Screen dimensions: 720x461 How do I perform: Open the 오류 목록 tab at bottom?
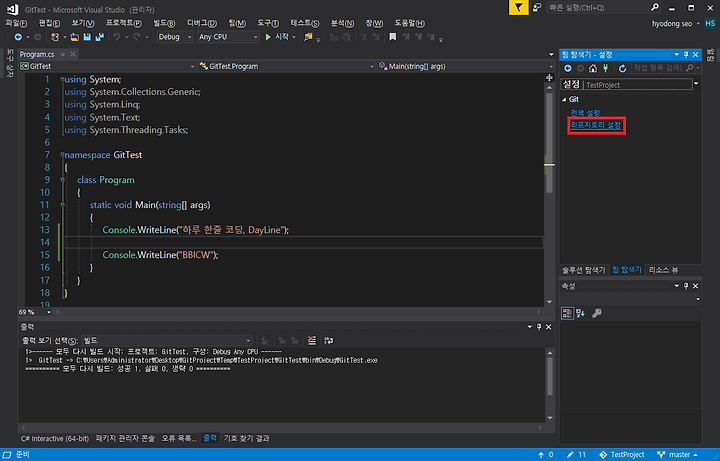[179, 439]
